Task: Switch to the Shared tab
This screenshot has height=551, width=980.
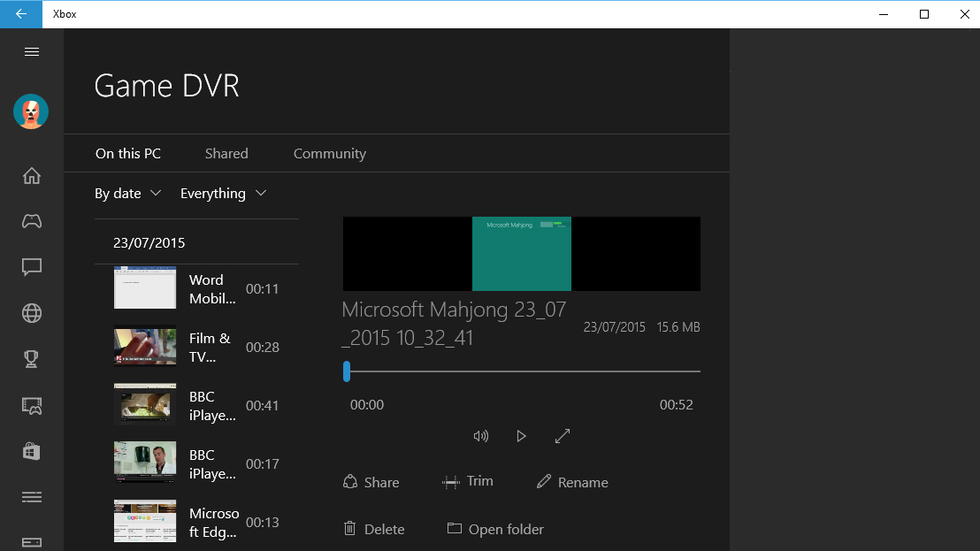Action: pos(226,153)
